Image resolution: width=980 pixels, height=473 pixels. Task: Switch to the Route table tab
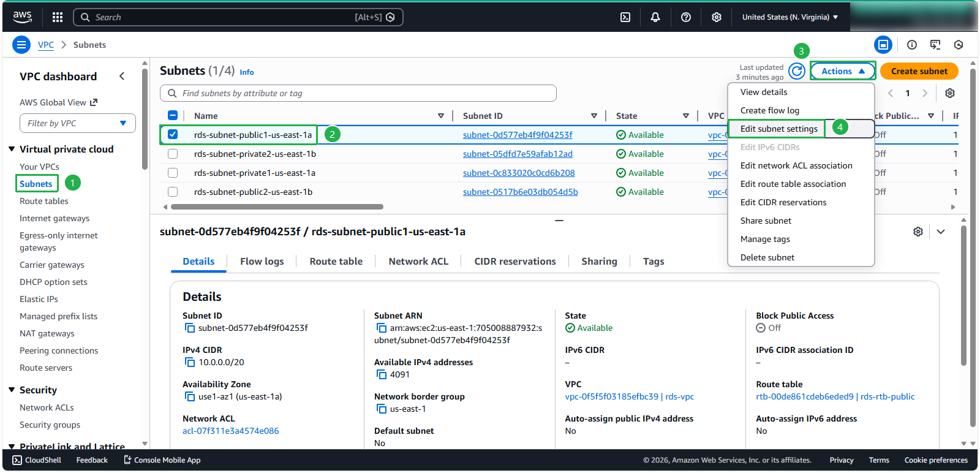coord(336,262)
